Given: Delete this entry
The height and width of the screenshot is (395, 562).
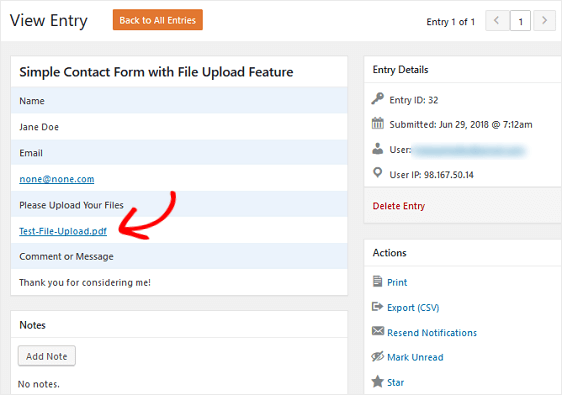Looking at the screenshot, I should (x=399, y=206).
